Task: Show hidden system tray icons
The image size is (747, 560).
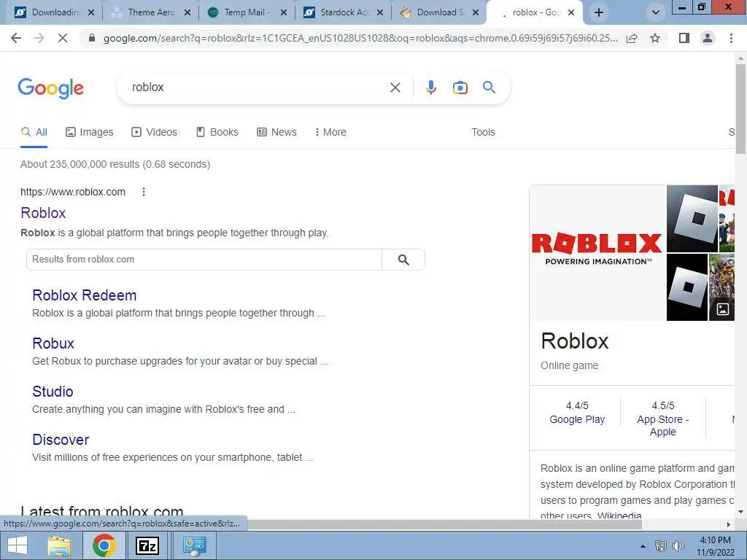Action: 643,546
